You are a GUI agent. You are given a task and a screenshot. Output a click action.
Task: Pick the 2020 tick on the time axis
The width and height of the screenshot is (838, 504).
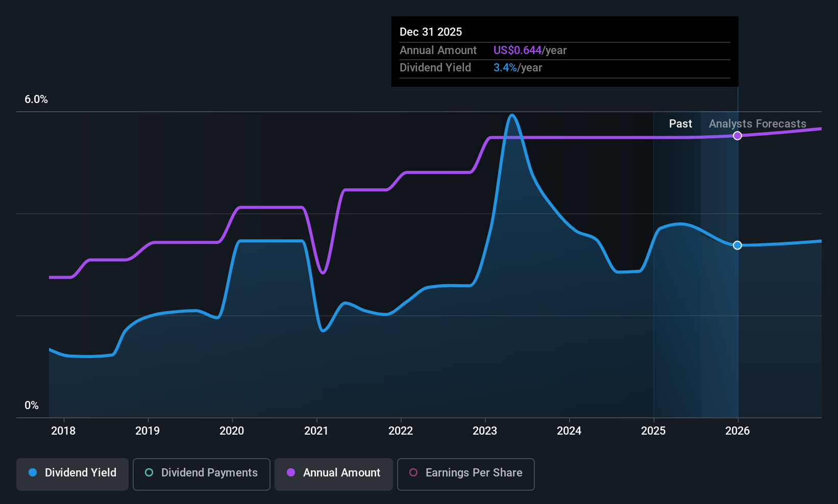232,431
